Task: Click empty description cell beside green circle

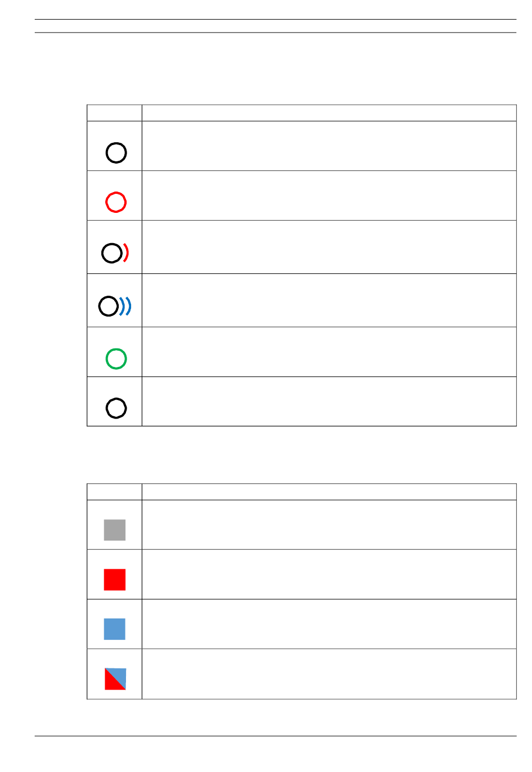Action: pos(329,352)
